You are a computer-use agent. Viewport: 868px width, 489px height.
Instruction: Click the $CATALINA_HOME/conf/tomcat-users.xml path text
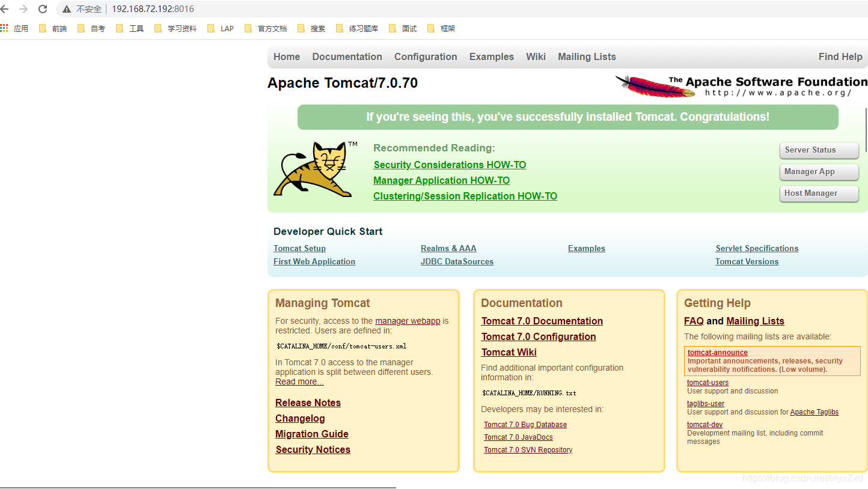(x=341, y=347)
